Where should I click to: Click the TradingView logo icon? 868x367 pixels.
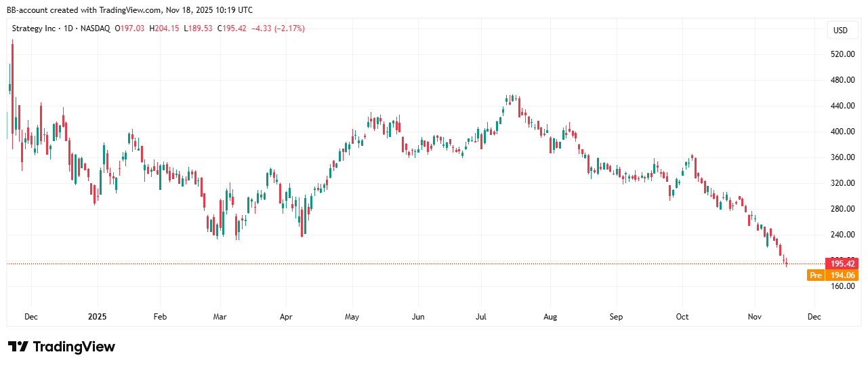(x=18, y=347)
